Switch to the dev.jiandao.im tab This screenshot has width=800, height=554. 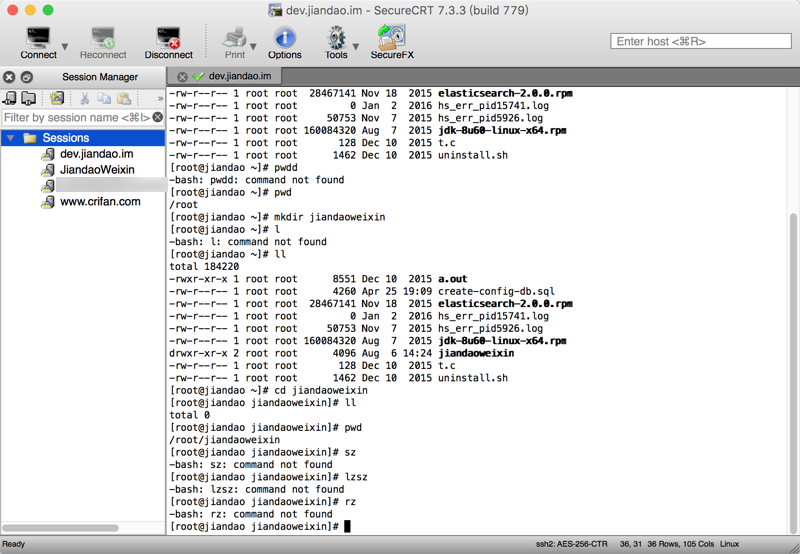[240, 76]
